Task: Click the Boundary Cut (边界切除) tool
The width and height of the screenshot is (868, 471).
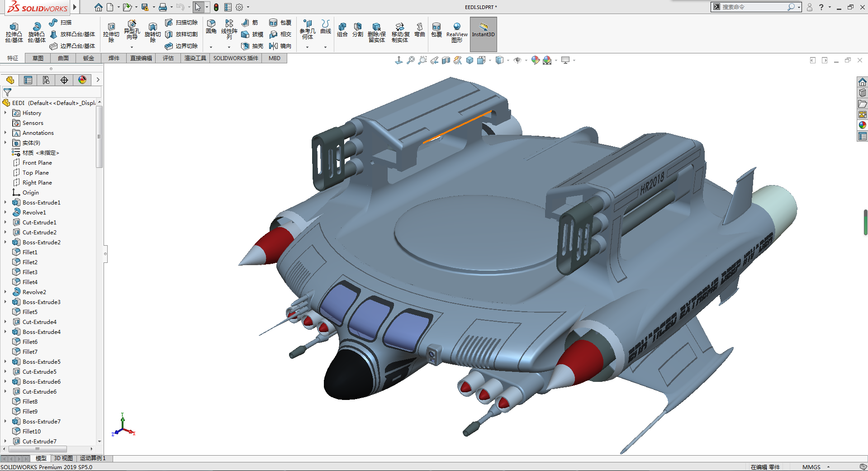Action: tap(181, 46)
